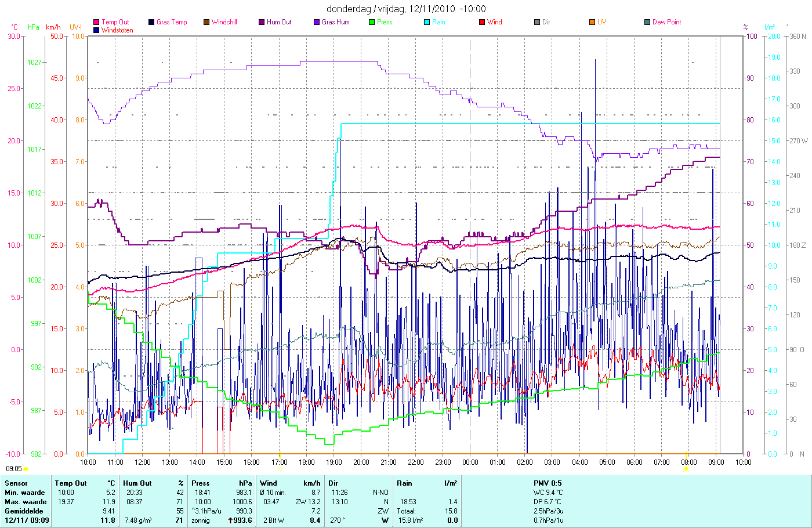
Task: Click the yellow sunrise marker at 08:00
Action: click(x=686, y=468)
